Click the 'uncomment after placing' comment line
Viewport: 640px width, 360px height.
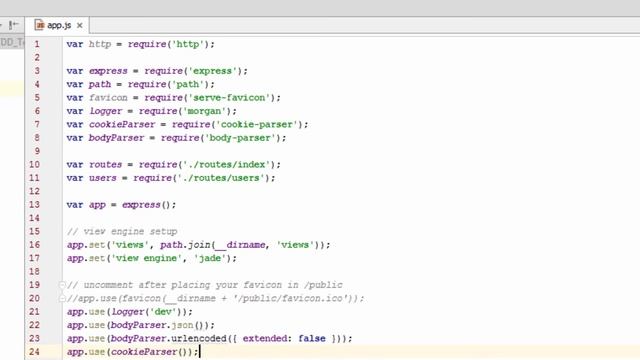[x=204, y=285]
